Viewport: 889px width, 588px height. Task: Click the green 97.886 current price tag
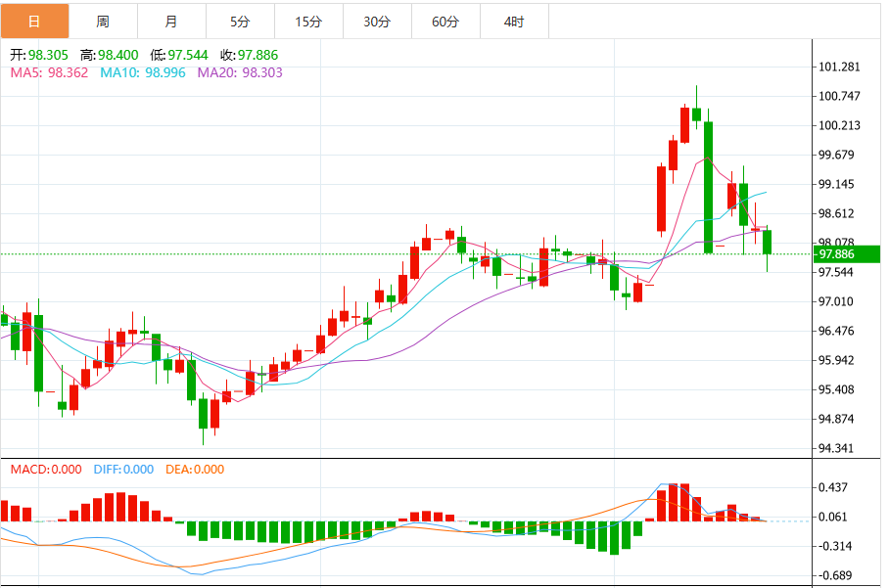[837, 254]
